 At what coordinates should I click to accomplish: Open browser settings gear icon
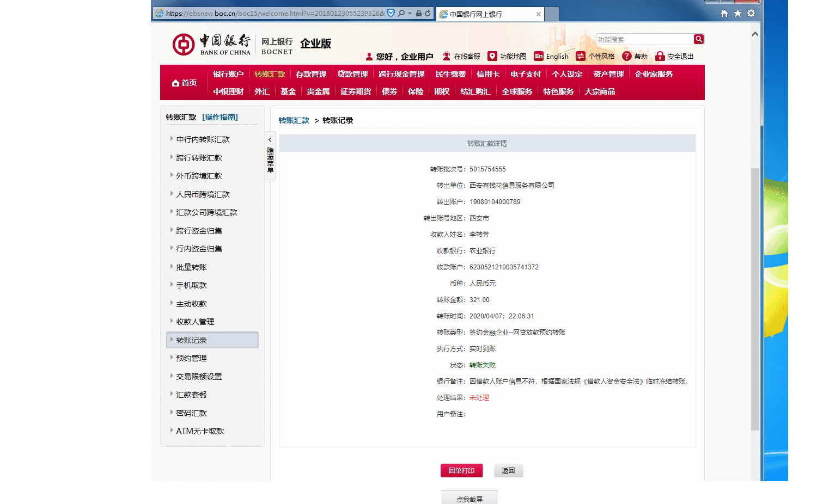pyautogui.click(x=752, y=14)
